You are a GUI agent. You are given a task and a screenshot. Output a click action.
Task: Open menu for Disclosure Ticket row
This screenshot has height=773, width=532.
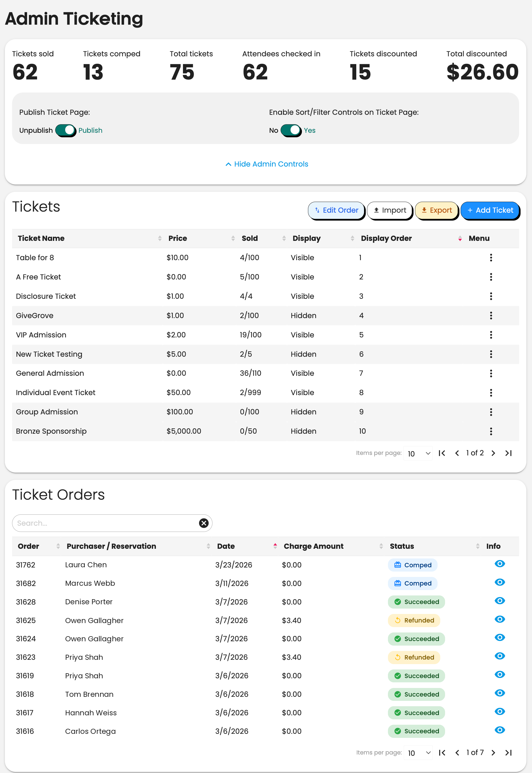click(x=491, y=296)
